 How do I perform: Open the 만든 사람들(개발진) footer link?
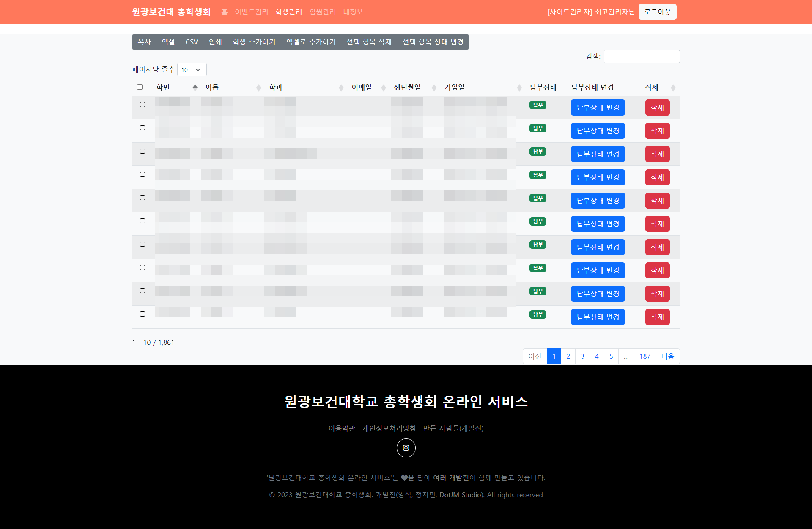click(453, 428)
